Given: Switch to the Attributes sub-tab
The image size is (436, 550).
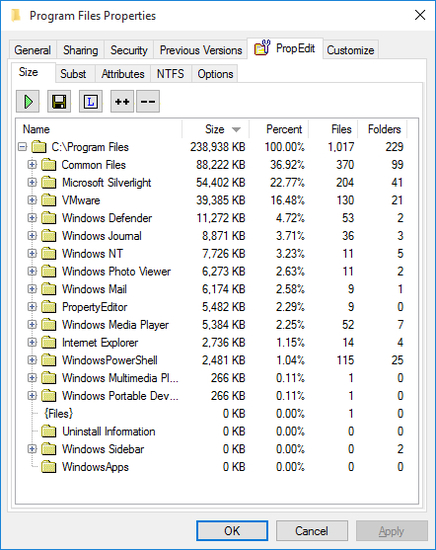Looking at the screenshot, I should [x=123, y=74].
